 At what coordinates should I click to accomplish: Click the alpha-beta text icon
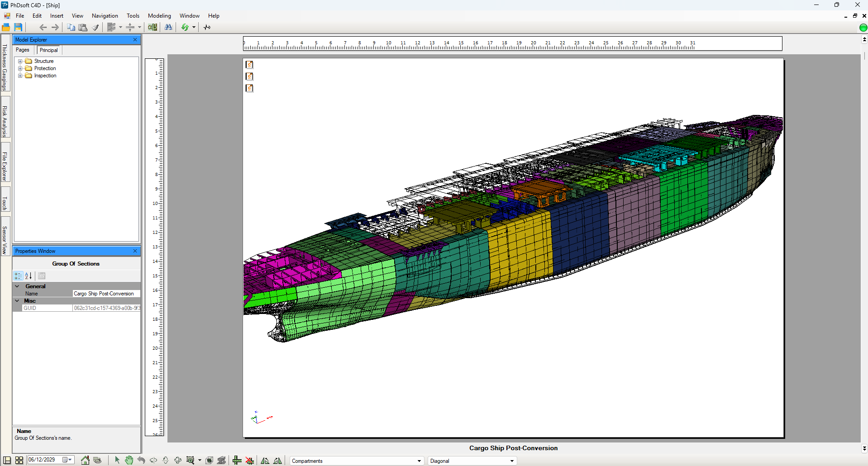pyautogui.click(x=153, y=27)
